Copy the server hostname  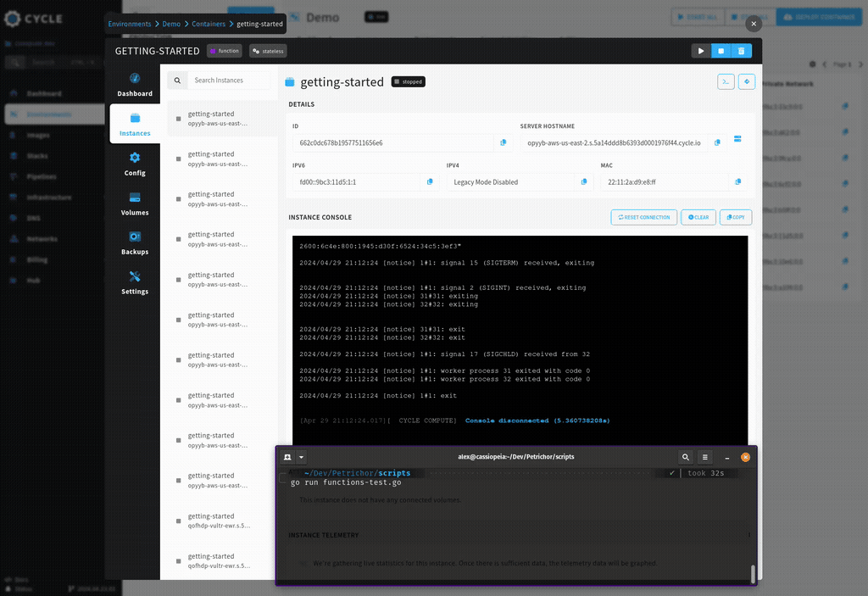click(x=717, y=143)
